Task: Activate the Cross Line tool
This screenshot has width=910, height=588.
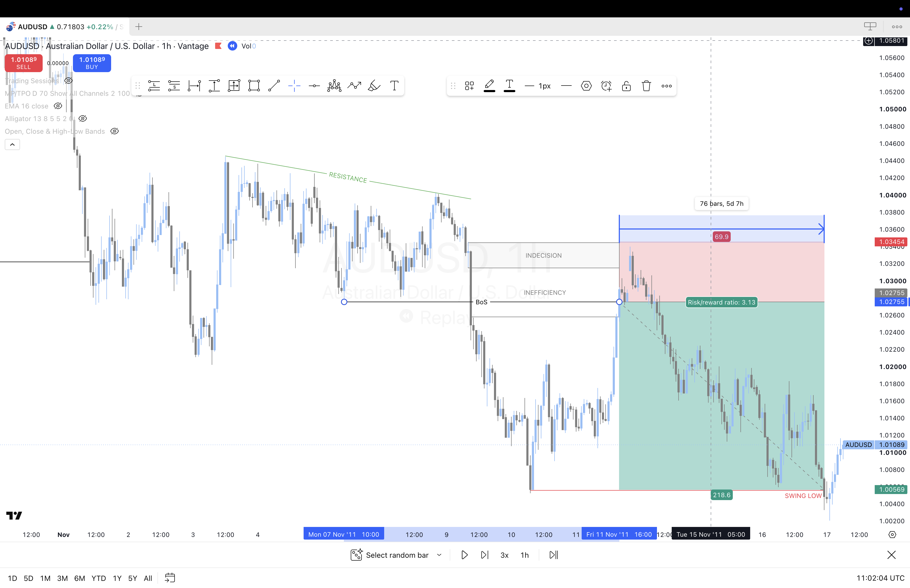Action: point(294,86)
